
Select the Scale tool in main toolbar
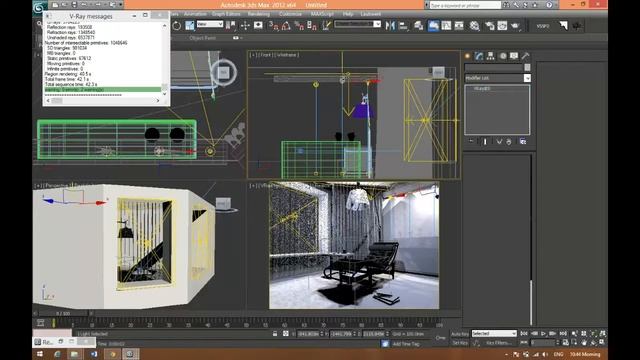tap(190, 25)
